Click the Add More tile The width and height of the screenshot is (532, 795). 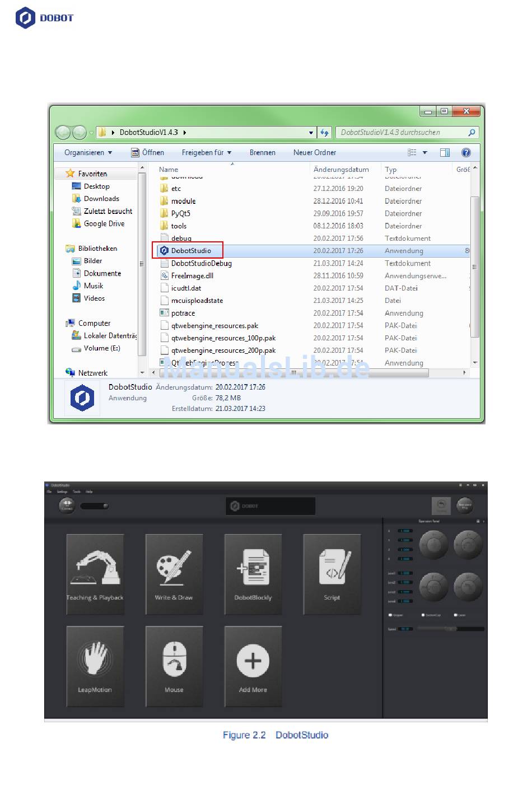click(x=253, y=666)
